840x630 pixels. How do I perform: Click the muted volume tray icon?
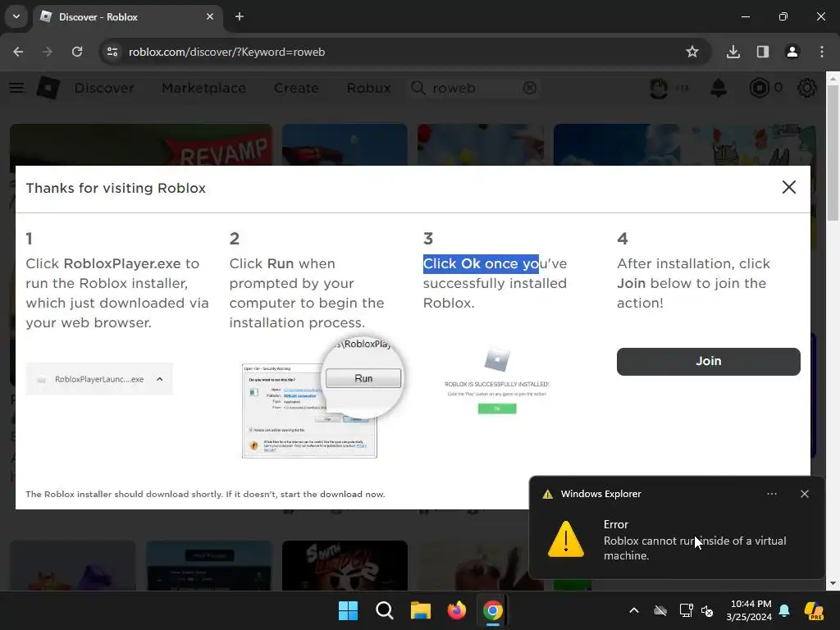pyautogui.click(x=707, y=610)
